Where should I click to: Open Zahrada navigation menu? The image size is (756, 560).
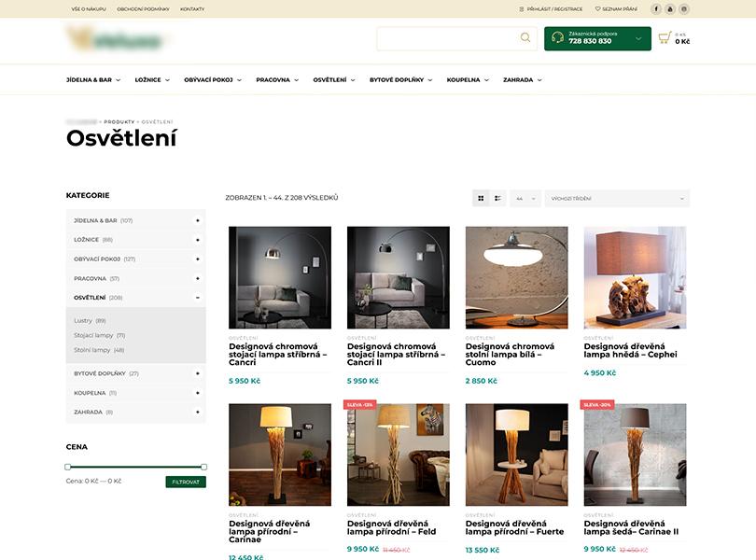click(522, 80)
